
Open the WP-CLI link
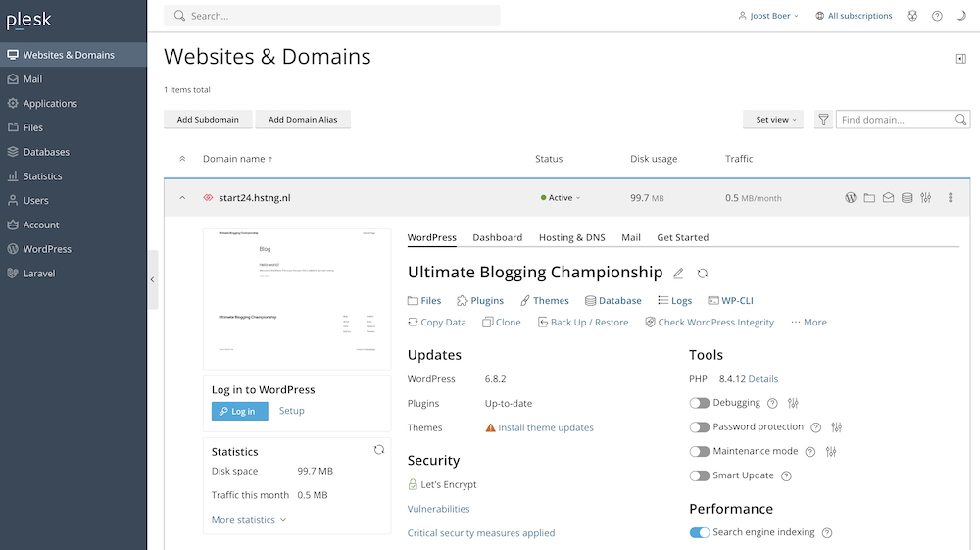point(731,301)
